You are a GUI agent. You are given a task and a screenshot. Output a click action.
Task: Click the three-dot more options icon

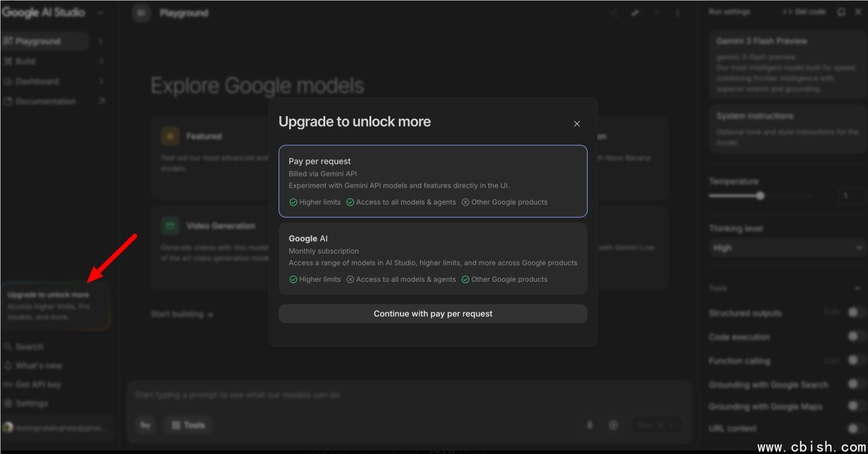(677, 13)
